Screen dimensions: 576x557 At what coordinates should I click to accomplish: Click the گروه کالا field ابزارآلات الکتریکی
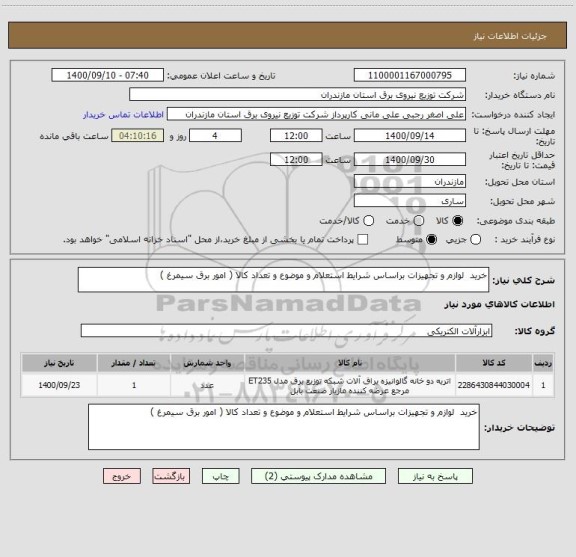286,331
